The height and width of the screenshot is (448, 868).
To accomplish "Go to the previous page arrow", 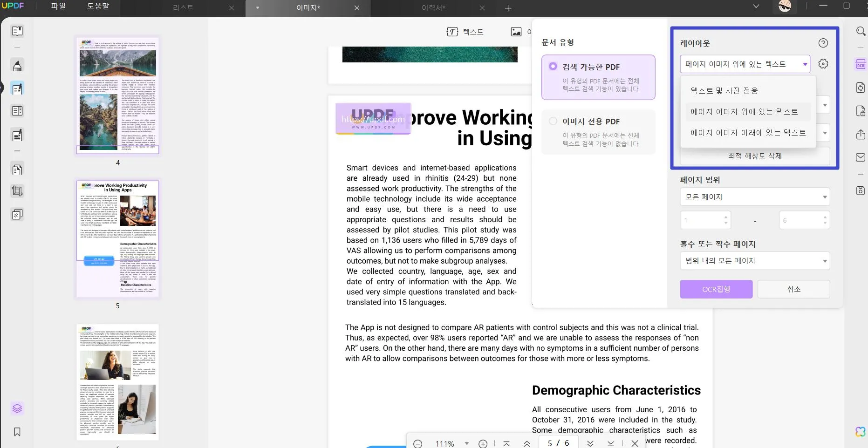I will point(527,443).
